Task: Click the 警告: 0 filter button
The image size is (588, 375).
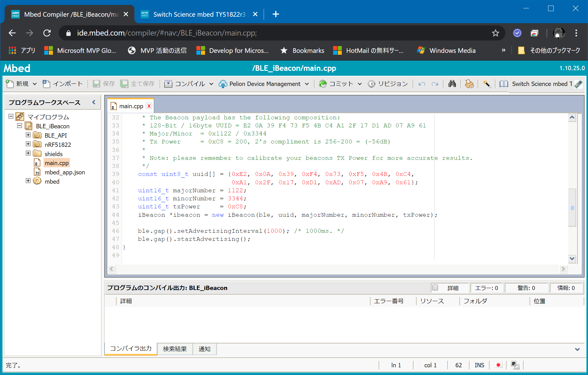Action: [526, 288]
